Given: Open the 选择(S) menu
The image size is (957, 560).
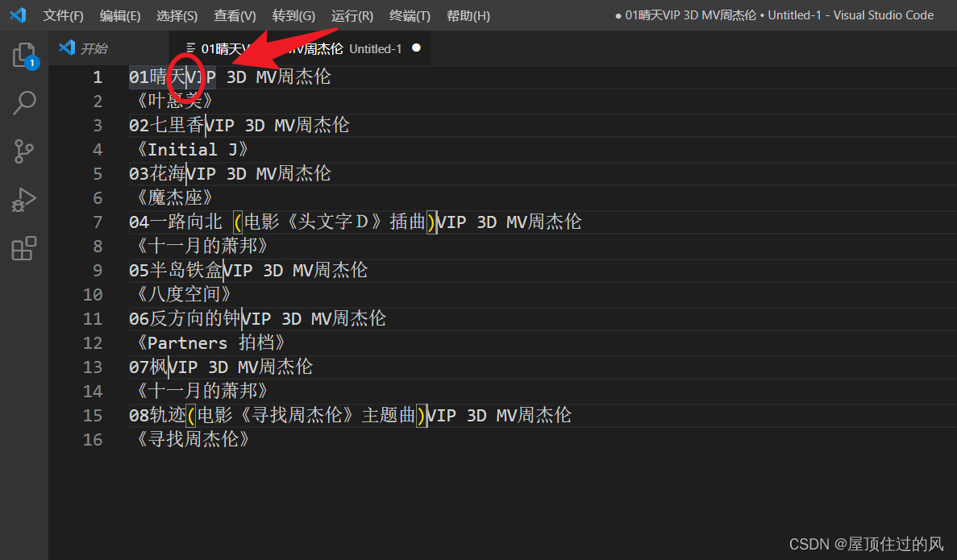Looking at the screenshot, I should [x=177, y=16].
